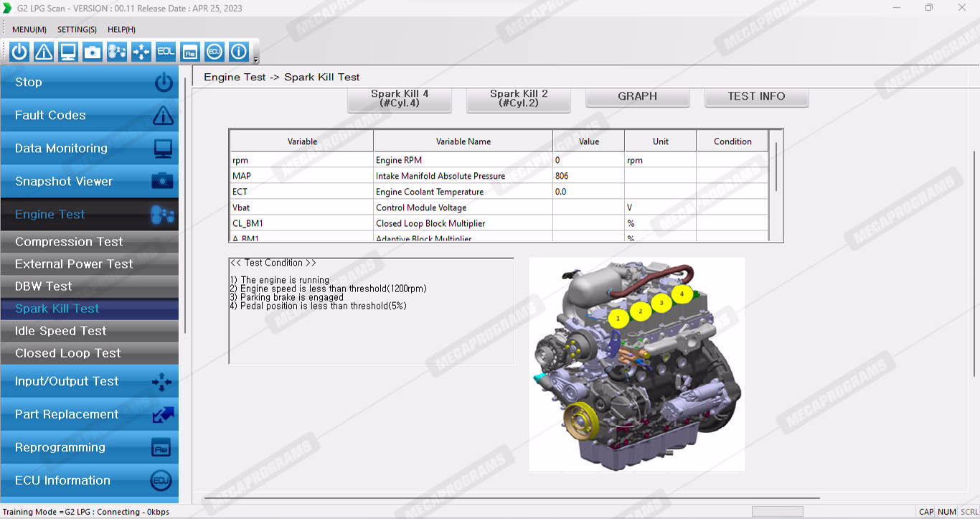
Task: Open the HELP(H) menu
Action: pos(121,29)
